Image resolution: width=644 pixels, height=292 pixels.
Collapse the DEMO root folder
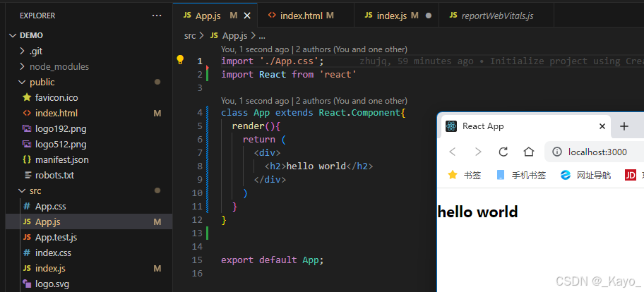tap(13, 36)
